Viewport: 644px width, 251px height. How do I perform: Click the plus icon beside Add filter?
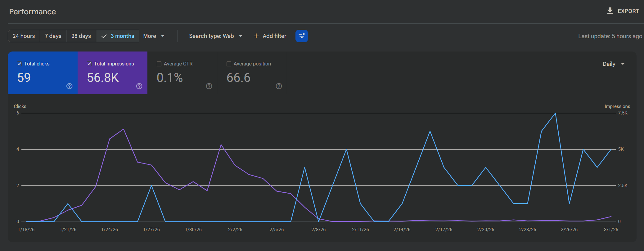pyautogui.click(x=256, y=36)
